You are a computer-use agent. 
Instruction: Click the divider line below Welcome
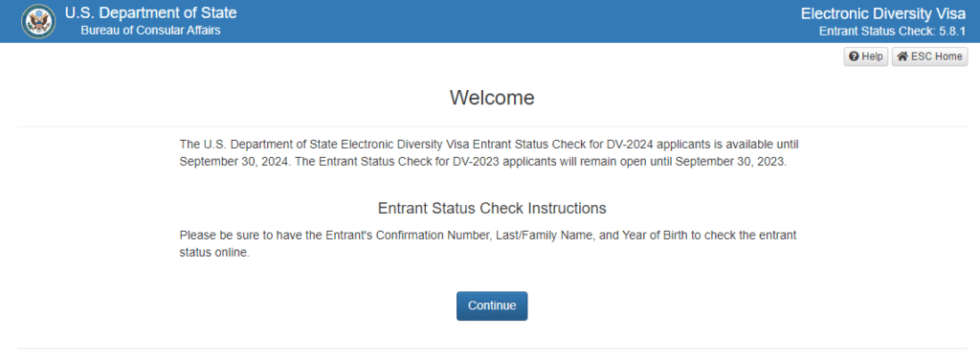pos(492,126)
